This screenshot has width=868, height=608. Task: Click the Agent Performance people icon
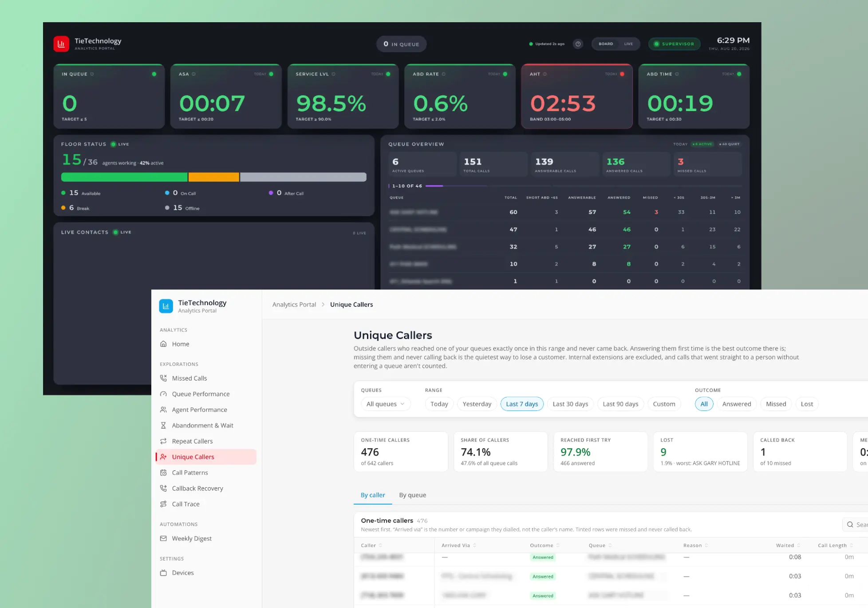(163, 409)
